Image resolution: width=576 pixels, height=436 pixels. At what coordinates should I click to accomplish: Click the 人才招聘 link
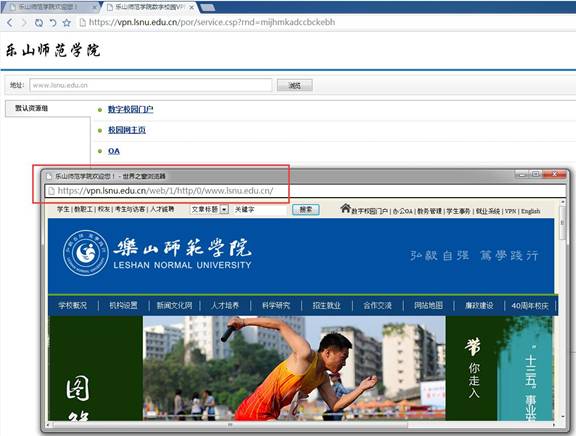(x=162, y=209)
